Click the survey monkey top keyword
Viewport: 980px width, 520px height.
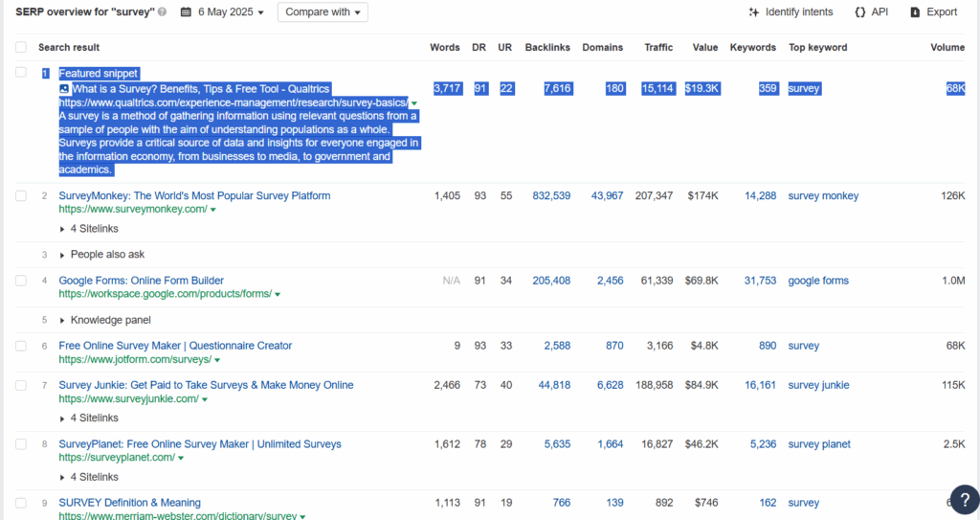(x=823, y=196)
